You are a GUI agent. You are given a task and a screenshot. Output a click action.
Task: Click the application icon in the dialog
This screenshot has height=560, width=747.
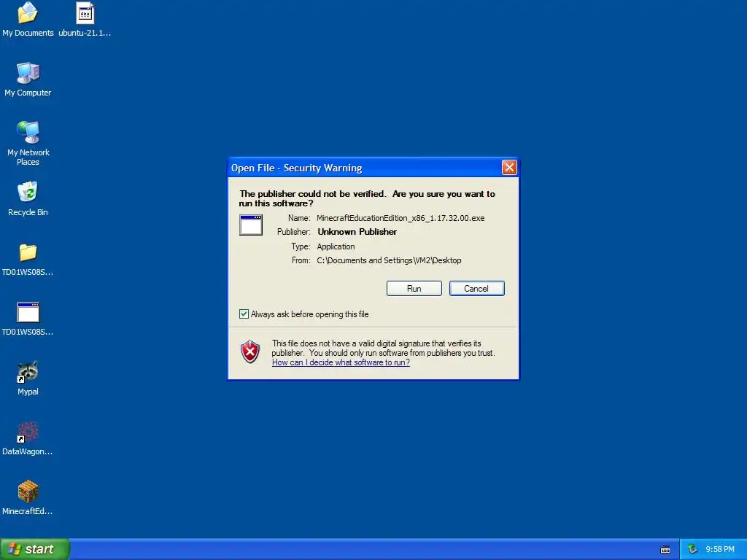(251, 225)
